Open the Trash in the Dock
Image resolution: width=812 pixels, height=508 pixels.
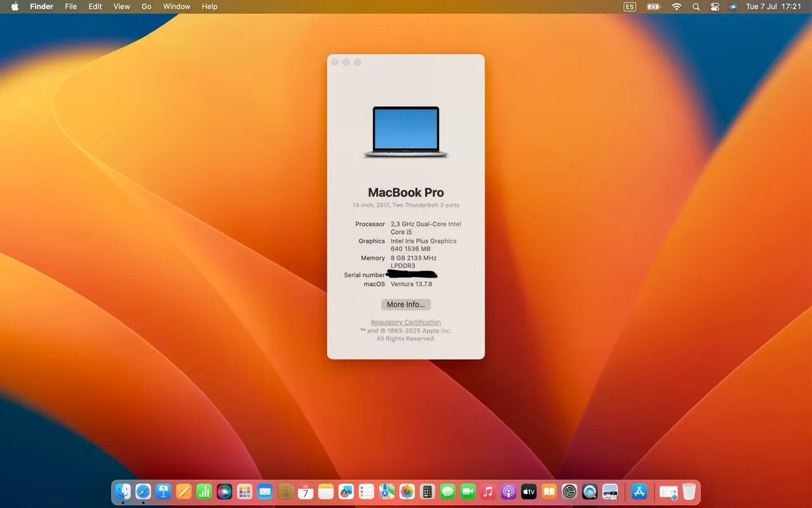(689, 491)
